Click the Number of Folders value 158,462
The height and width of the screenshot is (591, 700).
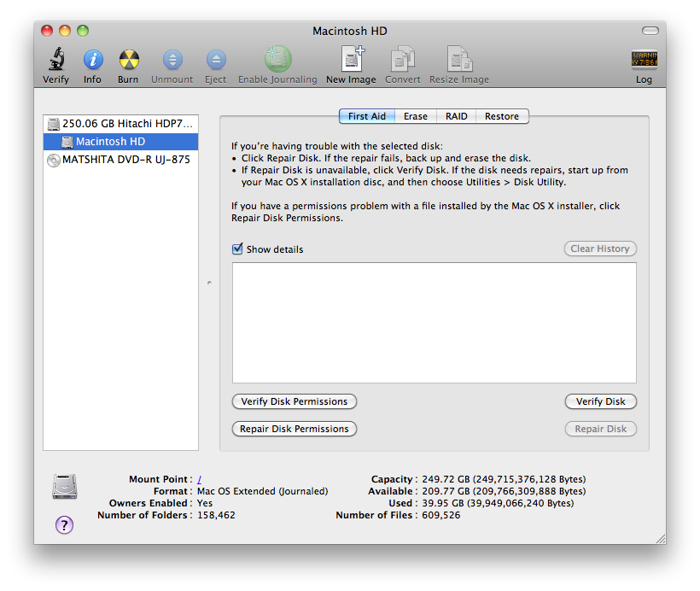[x=216, y=516]
